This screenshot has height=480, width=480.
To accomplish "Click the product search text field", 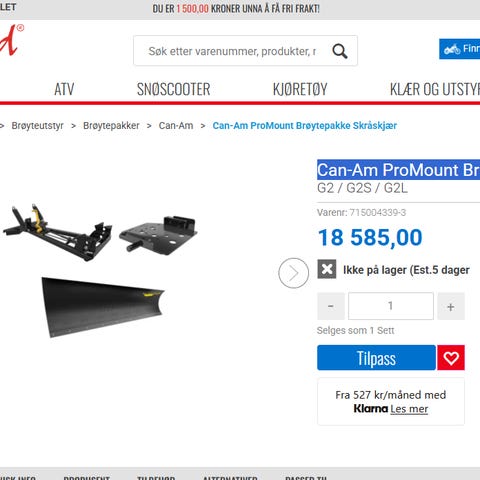I will pos(232,51).
